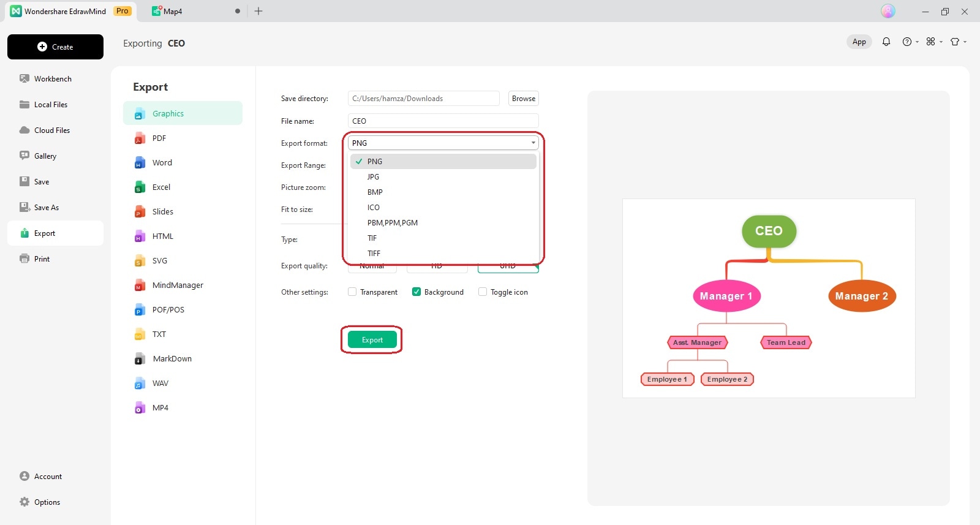Click the Create button

(55, 47)
